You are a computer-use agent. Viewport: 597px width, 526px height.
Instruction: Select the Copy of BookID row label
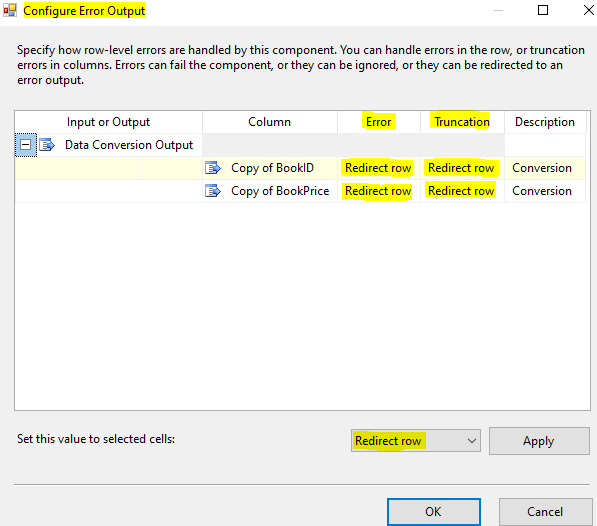pos(272,168)
